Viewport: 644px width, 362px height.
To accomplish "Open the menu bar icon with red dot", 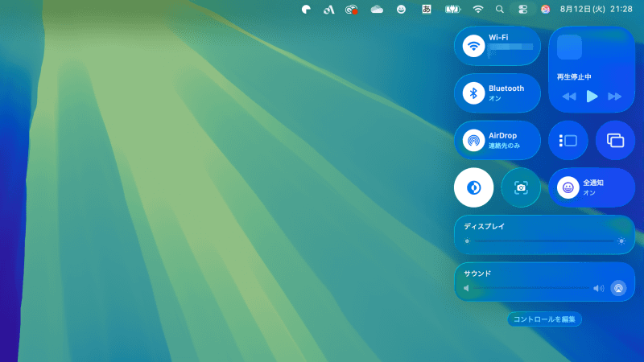I will (351, 9).
